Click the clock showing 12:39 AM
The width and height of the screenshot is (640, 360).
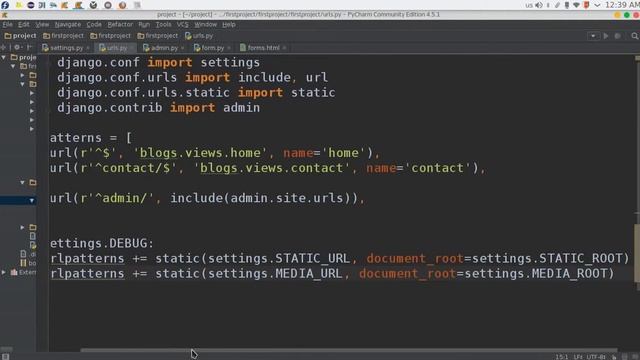[622, 5]
